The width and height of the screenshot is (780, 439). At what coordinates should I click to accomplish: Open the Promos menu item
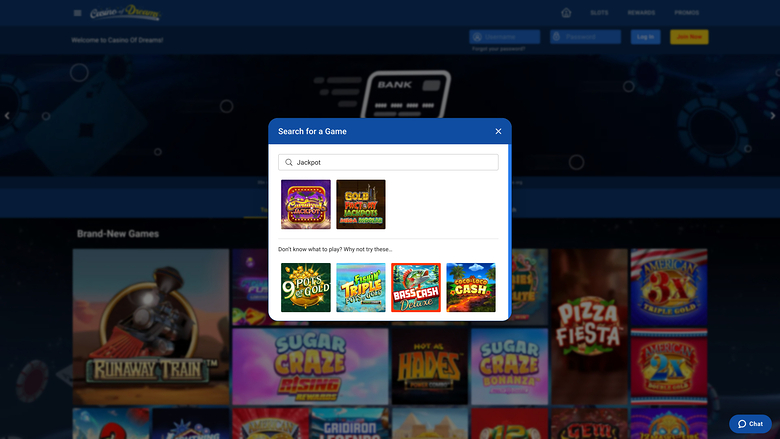coord(687,13)
